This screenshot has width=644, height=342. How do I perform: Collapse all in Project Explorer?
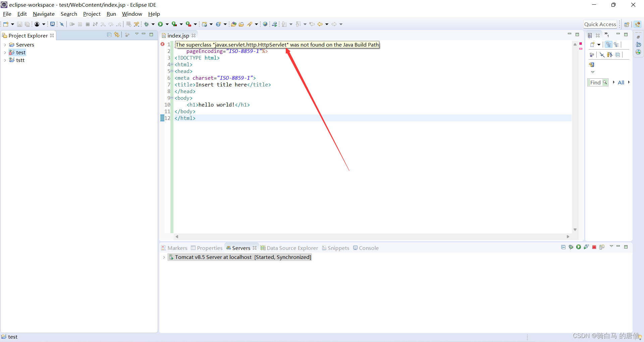click(x=109, y=35)
